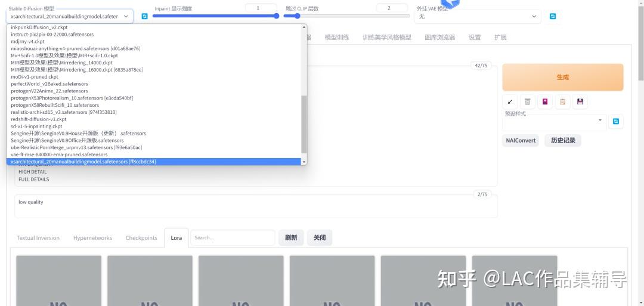Clear the prompt with the trash icon
644x306 pixels.
(x=527, y=101)
